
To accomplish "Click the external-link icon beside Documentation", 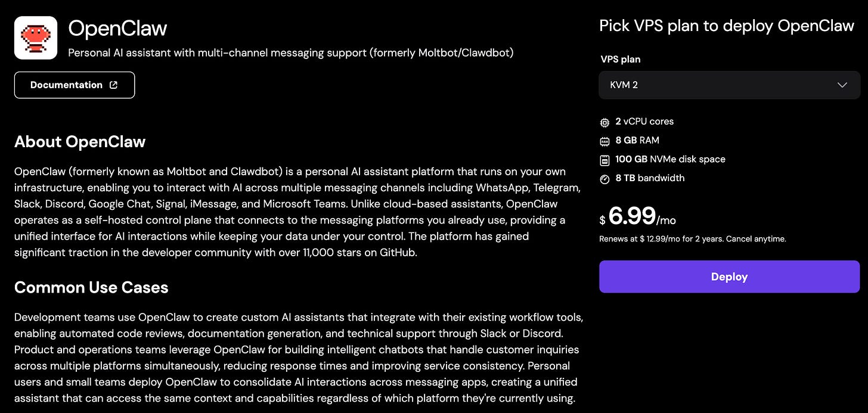I will [x=114, y=85].
